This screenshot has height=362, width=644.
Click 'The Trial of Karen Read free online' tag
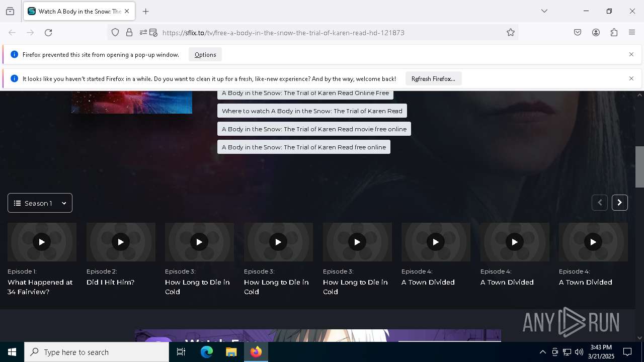point(304,147)
